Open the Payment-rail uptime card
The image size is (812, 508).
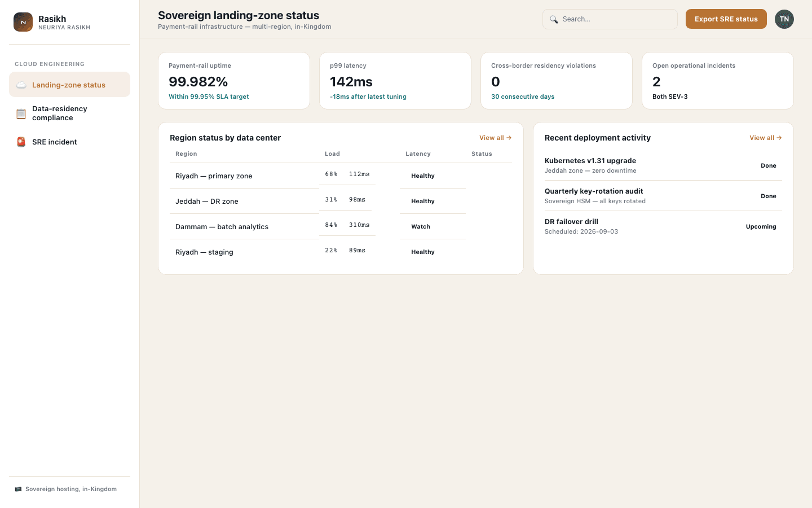click(234, 81)
